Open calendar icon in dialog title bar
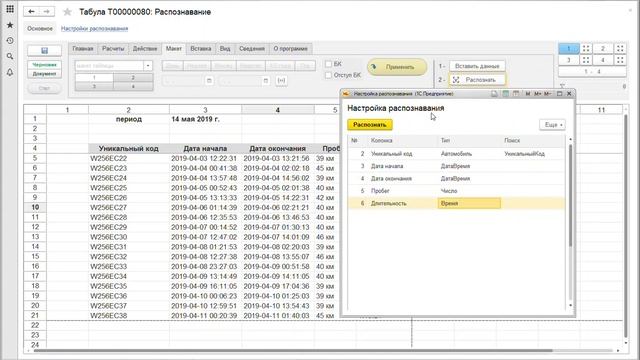This screenshot has height=360, width=640. [516, 93]
